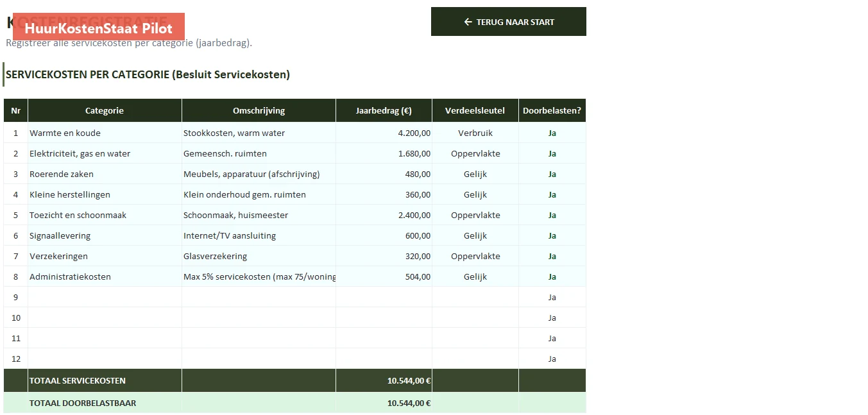Viewport: 868px width, 415px height.
Task: Select the Totaal doorbelastbaar label
Action: point(83,403)
